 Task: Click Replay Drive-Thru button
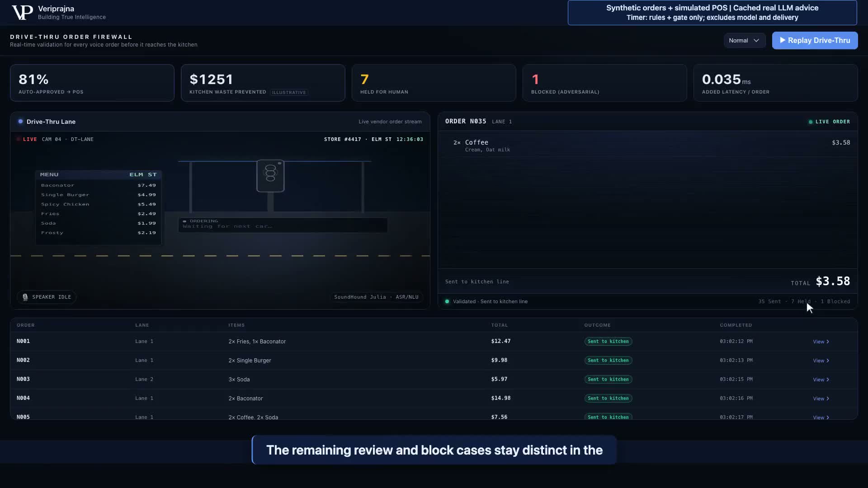[x=815, y=41]
